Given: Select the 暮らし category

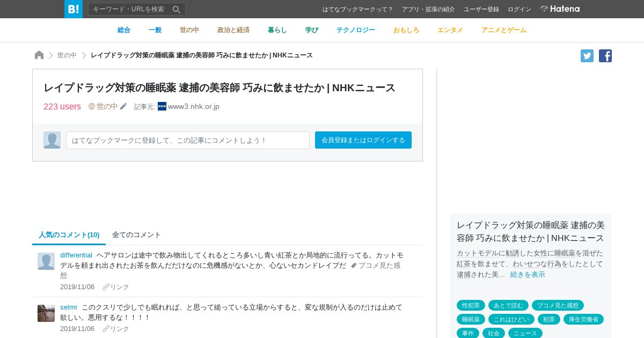Looking at the screenshot, I should pos(277,30).
